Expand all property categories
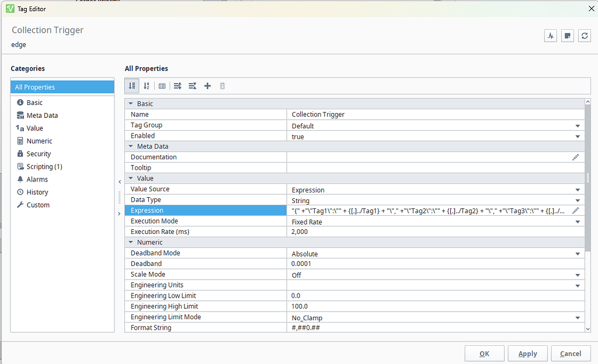598x364 pixels. click(177, 86)
